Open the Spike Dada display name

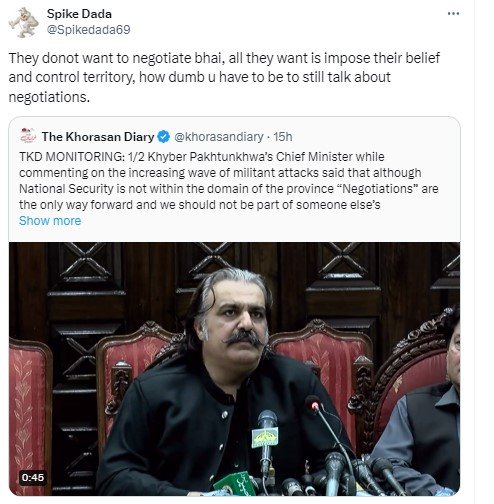[79, 14]
